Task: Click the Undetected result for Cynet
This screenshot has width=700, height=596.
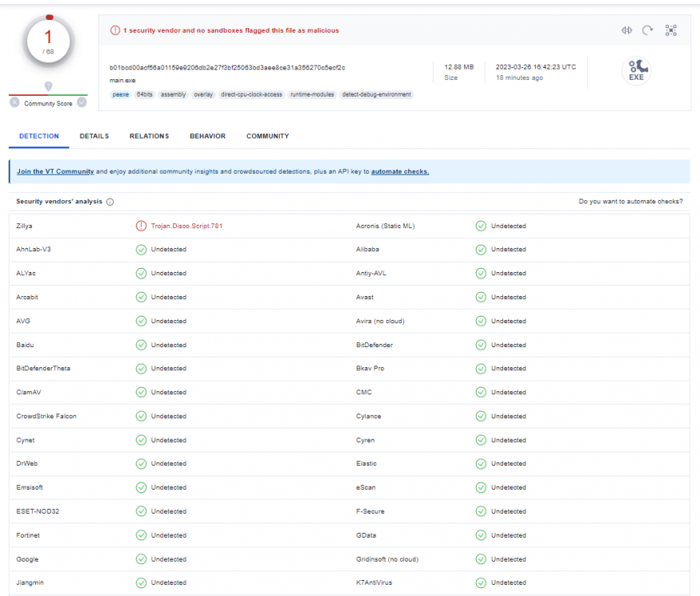Action: pyautogui.click(x=169, y=440)
